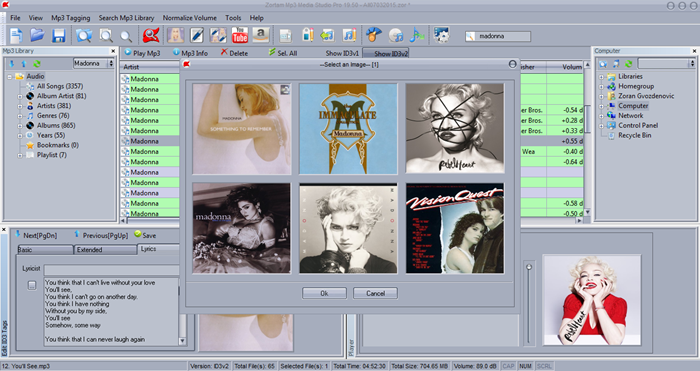
Task: Click the green refresh icon in Mp3 Library
Action: [x=37, y=64]
